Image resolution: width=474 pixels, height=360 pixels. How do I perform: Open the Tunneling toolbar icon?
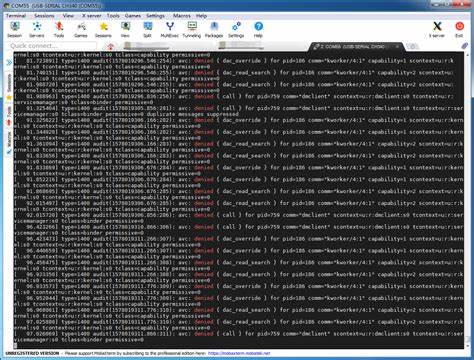pyautogui.click(x=192, y=29)
